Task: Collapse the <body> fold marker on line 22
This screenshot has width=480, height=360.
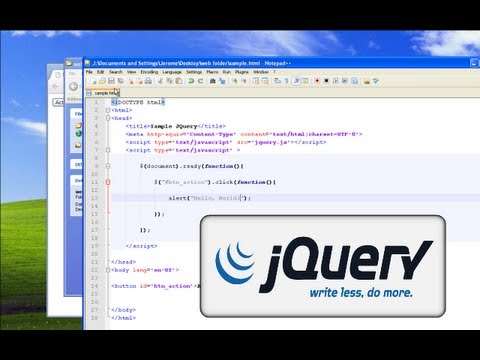Action: pos(108,270)
